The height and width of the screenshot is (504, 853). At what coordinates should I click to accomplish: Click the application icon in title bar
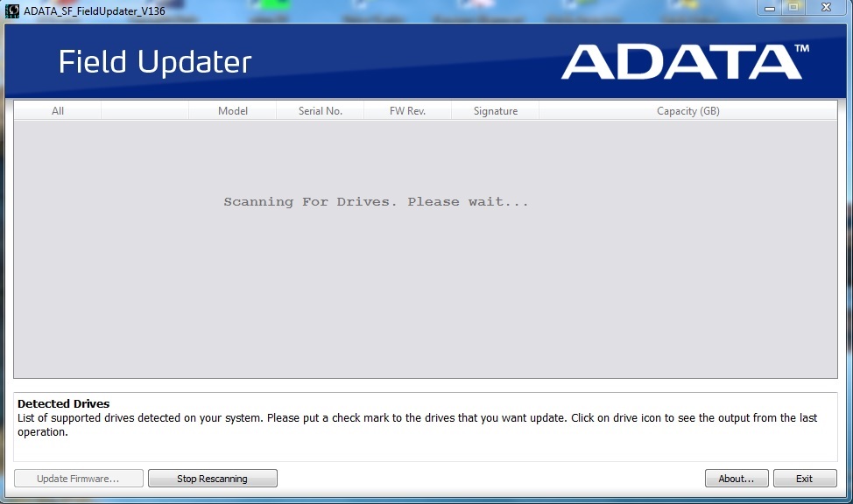tap(12, 10)
